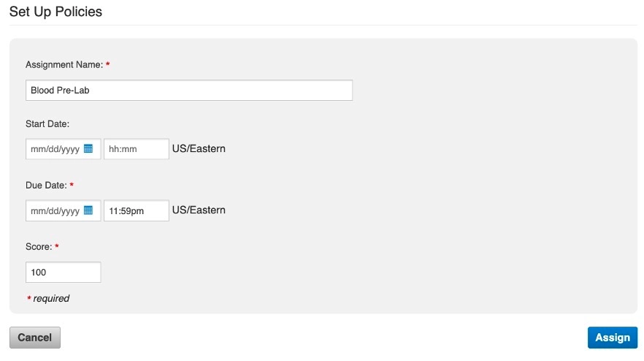Screen dimensions: 644x361
Task: Focus the Assignment Name field containing Blood Pre-Lab
Action: (189, 90)
